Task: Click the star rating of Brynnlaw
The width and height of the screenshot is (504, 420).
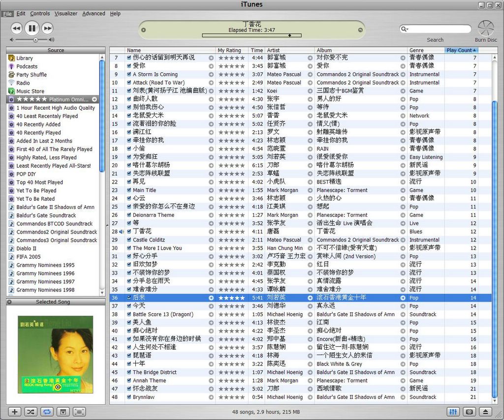Action: coord(231,397)
